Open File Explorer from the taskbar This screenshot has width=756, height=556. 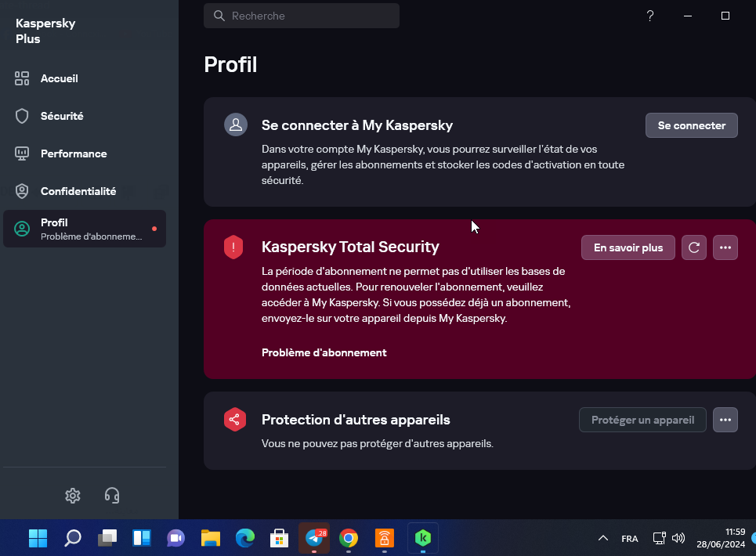(211, 538)
